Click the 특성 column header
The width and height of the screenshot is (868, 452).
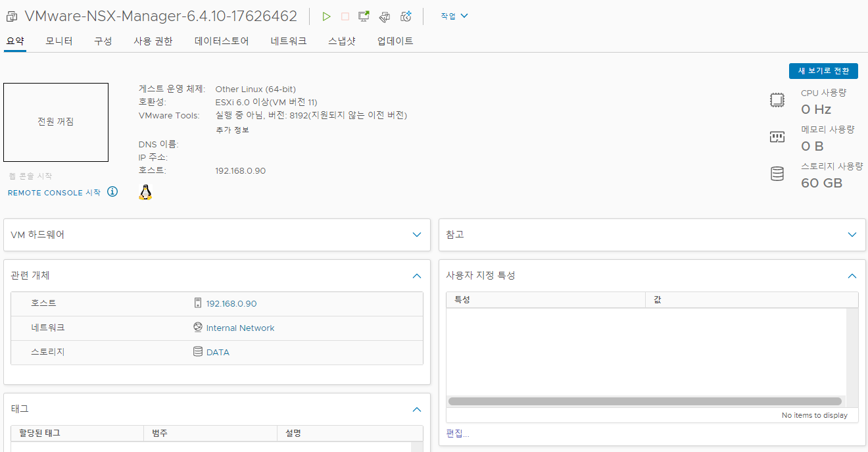[546, 300]
